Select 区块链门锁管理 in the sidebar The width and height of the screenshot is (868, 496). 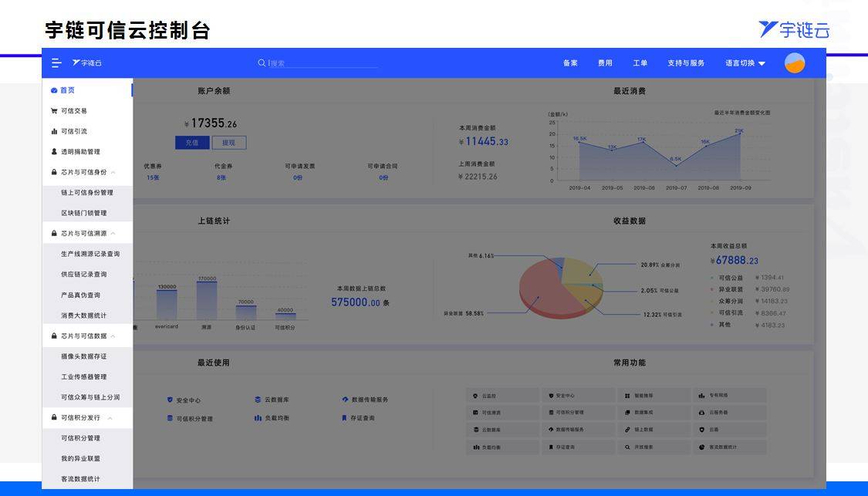click(x=84, y=213)
